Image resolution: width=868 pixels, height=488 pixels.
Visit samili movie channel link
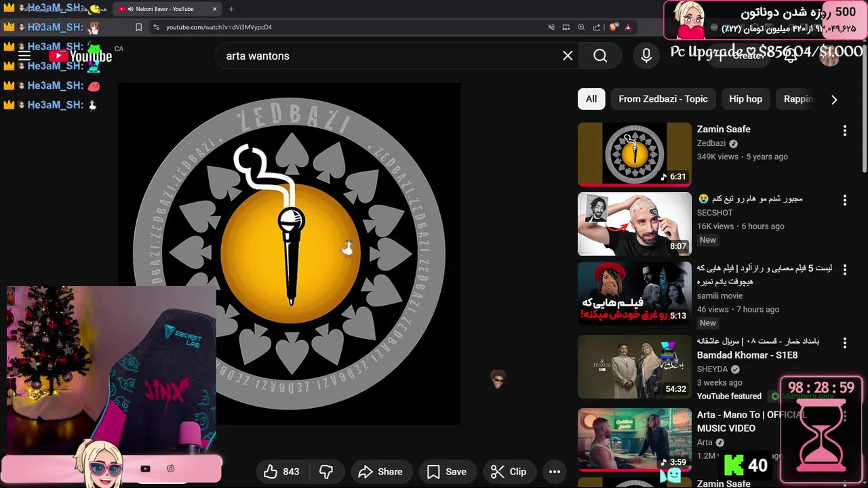tap(719, 296)
